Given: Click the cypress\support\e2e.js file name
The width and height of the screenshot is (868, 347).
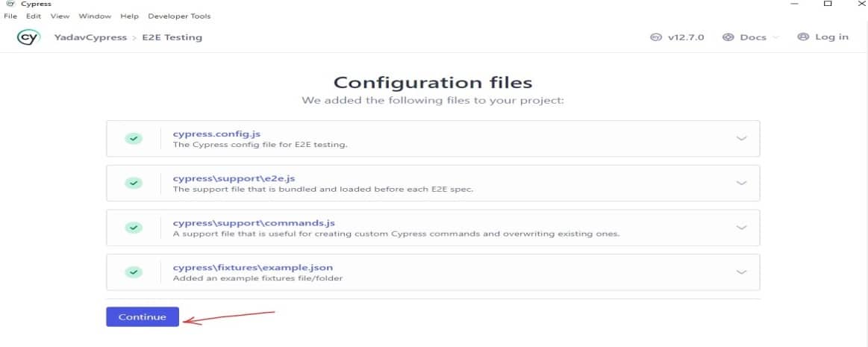Looking at the screenshot, I should coord(234,178).
